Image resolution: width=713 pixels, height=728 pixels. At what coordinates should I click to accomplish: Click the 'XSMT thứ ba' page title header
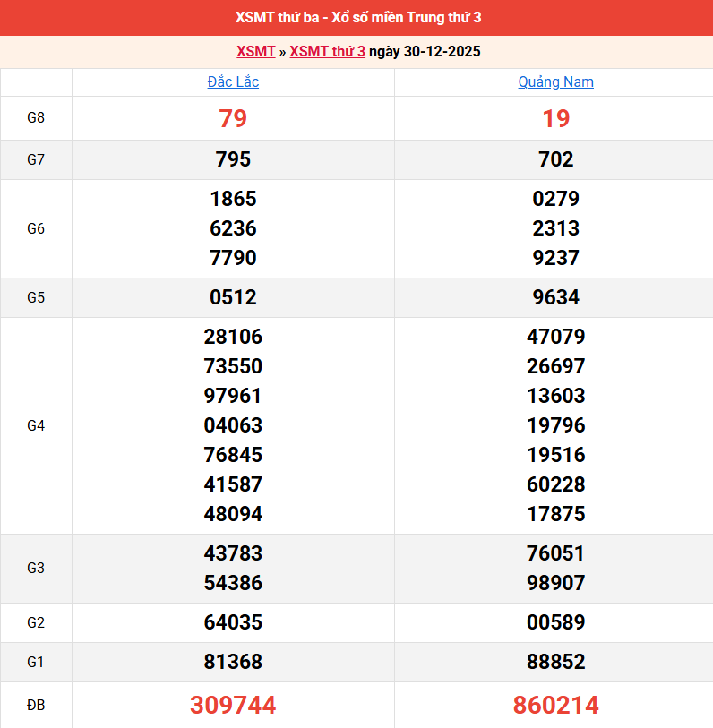(358, 18)
